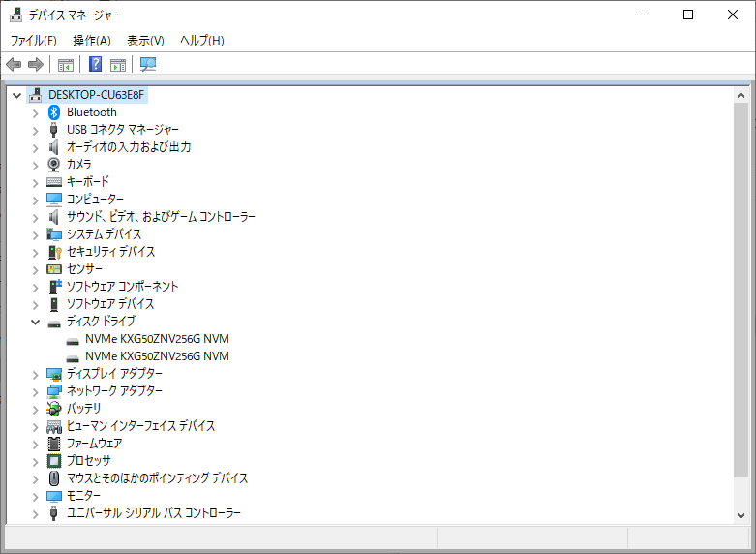Click the Back arrow toolbar icon
756x554 pixels.
click(14, 64)
